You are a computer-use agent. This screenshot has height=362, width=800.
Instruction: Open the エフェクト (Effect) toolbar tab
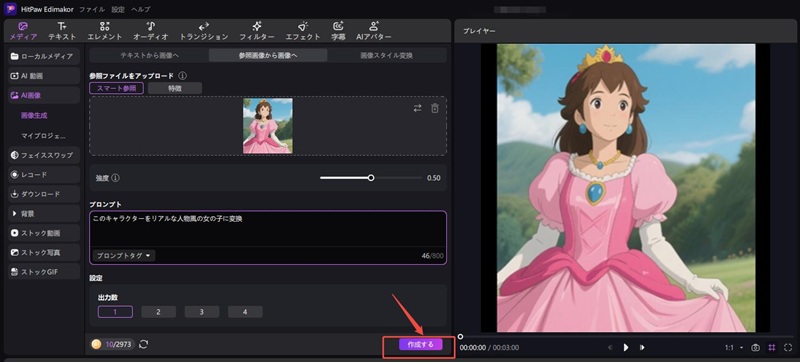303,31
